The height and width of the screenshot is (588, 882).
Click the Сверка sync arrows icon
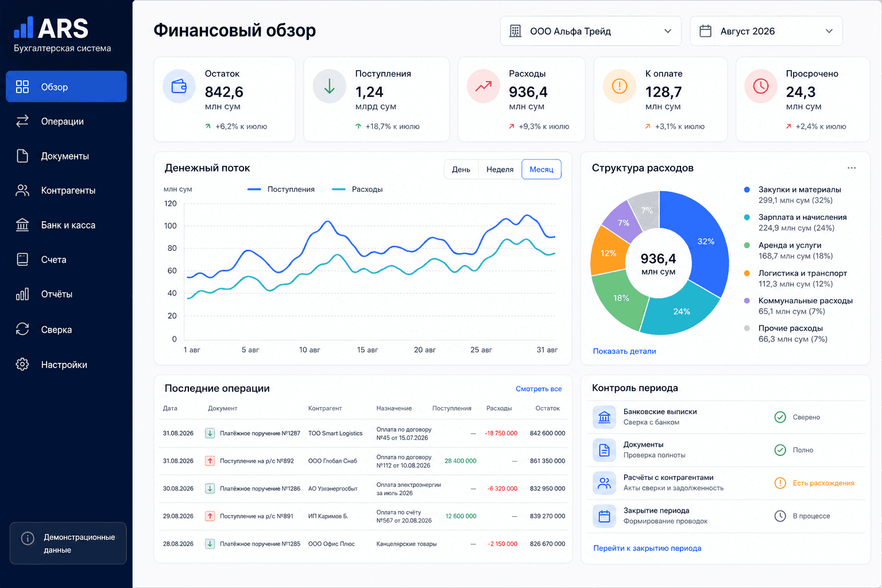tap(22, 329)
